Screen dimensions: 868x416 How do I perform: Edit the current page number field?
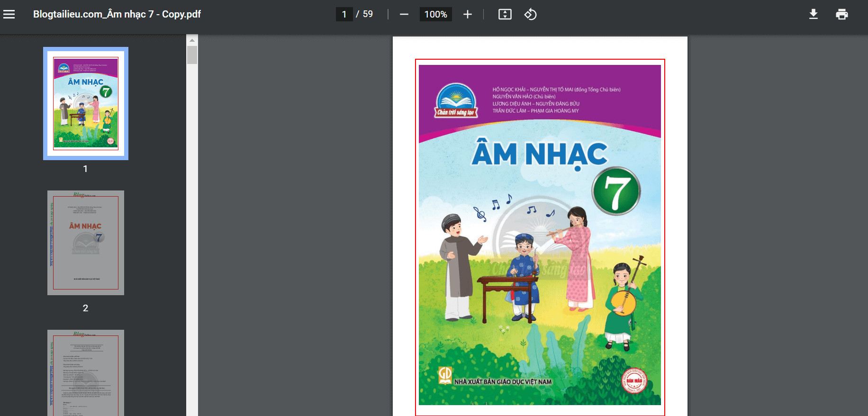click(x=344, y=14)
